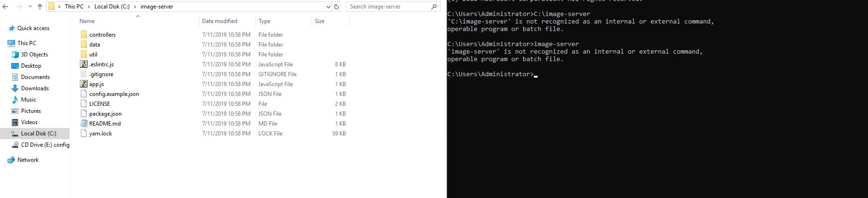Refresh the image-server folder view
This screenshot has width=868, height=198.
tap(336, 7)
